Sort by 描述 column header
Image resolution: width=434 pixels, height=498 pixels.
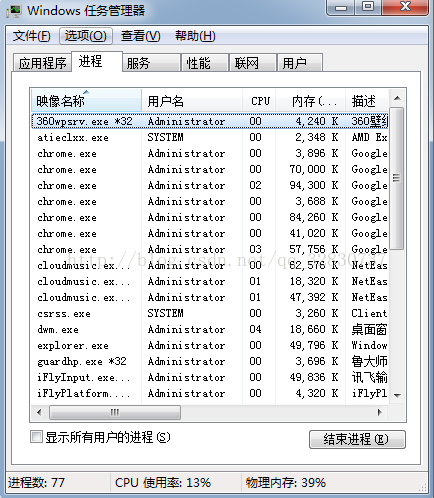[x=367, y=101]
